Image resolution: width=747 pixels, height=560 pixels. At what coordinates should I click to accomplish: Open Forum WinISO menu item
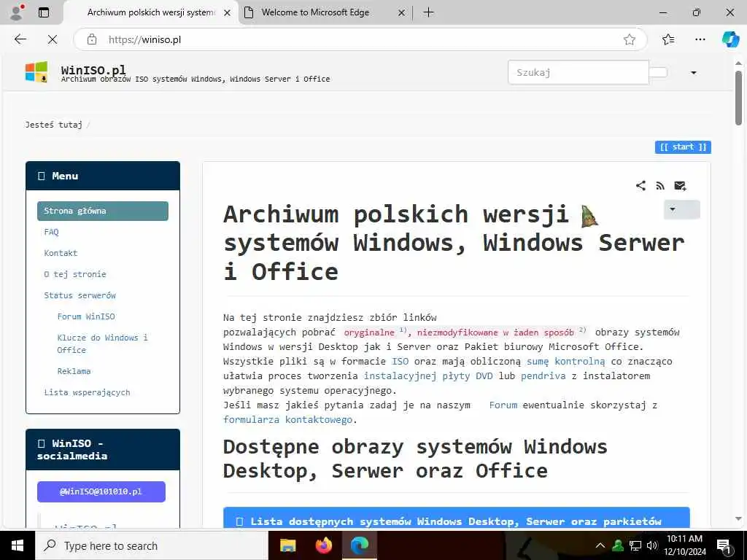tap(86, 316)
